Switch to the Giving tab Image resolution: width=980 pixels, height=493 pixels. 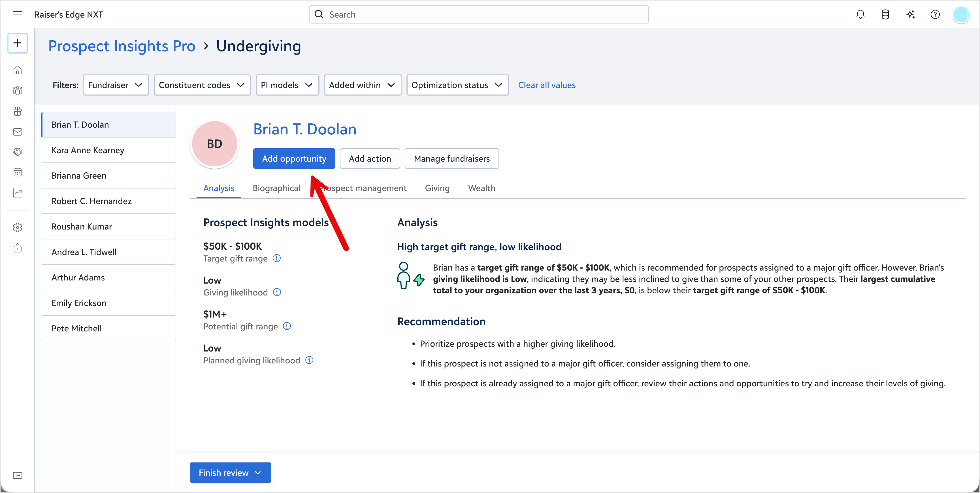pyautogui.click(x=437, y=188)
